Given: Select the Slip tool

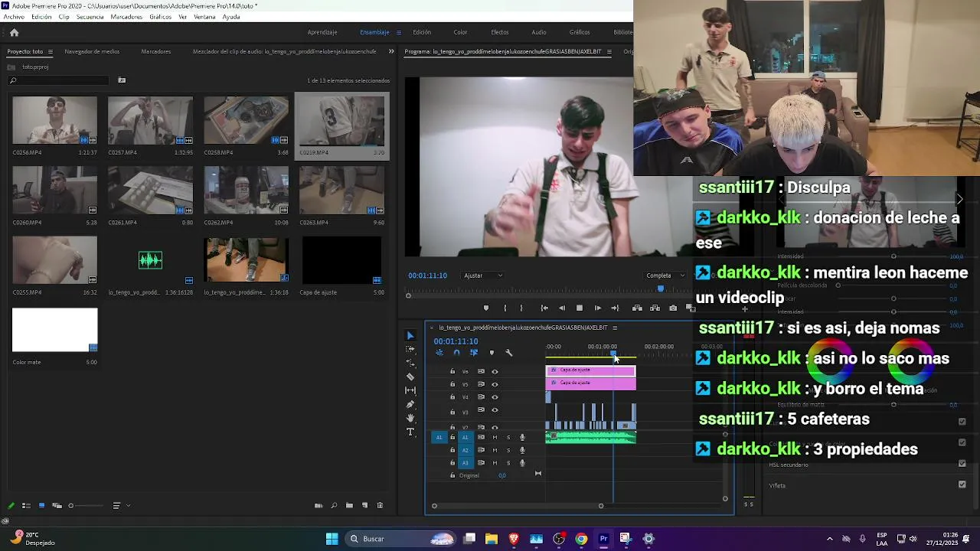Looking at the screenshot, I should click(x=410, y=390).
